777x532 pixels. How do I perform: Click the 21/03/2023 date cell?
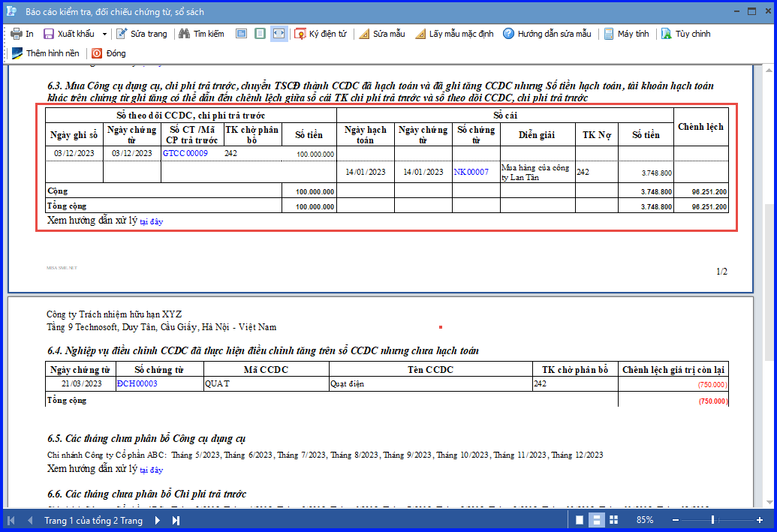(81, 383)
